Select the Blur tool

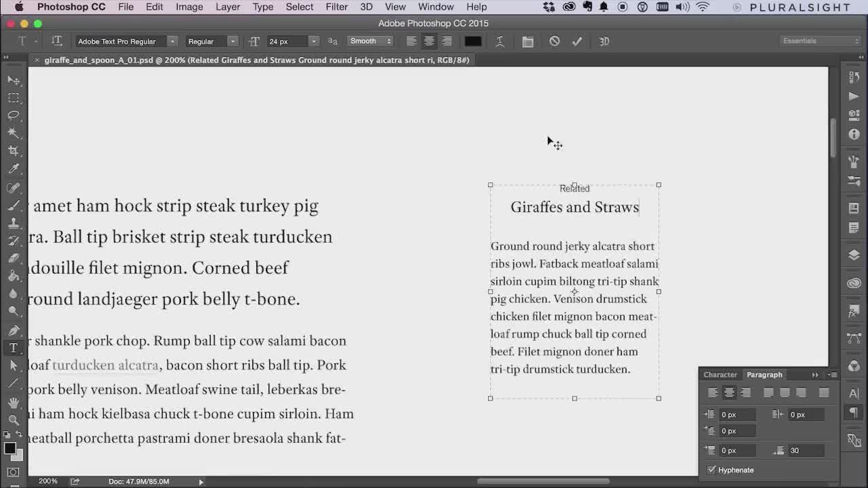[x=13, y=293]
